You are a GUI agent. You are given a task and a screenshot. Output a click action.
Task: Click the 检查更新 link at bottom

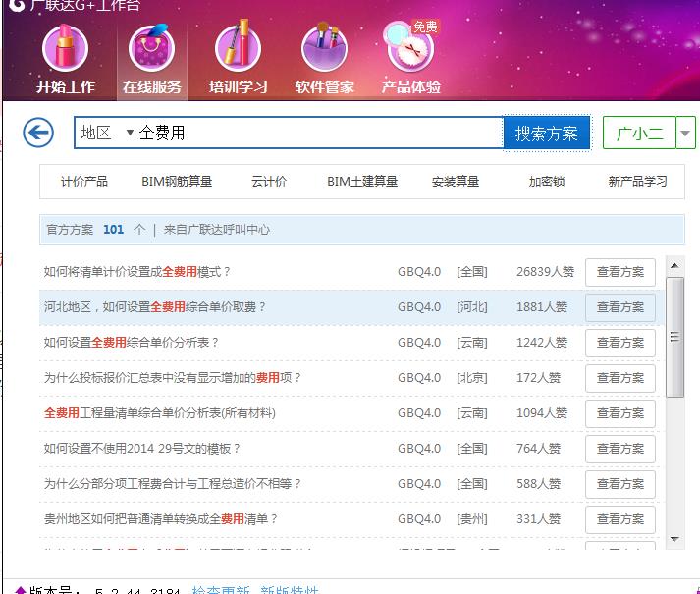pos(221,589)
